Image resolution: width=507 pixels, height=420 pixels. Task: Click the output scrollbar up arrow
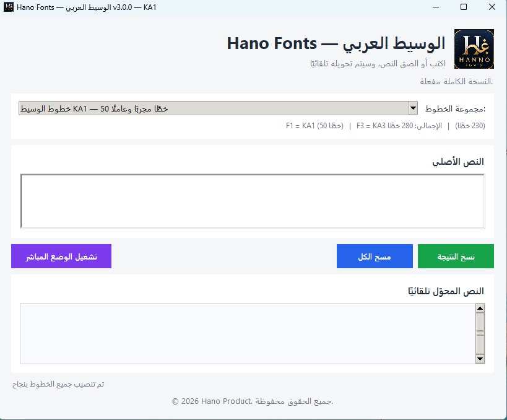[x=480, y=308]
